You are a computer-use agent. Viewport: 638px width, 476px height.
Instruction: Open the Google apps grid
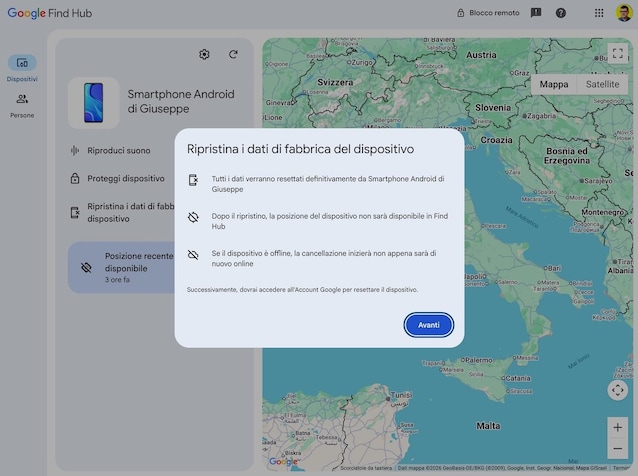click(599, 13)
